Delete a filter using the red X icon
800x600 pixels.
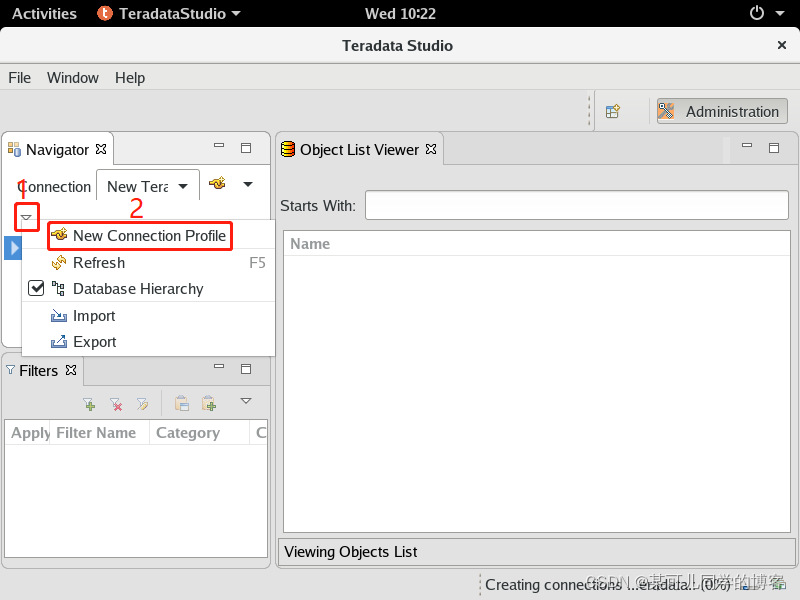click(116, 403)
